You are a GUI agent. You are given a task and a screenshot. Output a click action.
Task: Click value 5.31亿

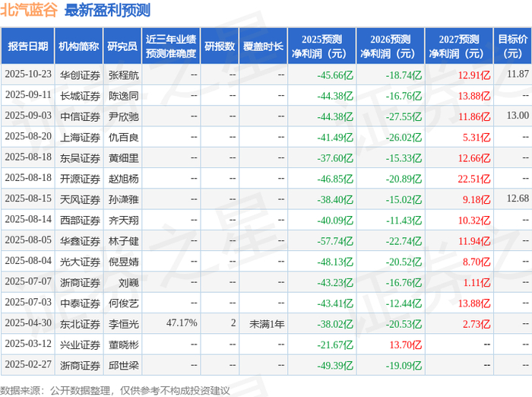click(477, 137)
